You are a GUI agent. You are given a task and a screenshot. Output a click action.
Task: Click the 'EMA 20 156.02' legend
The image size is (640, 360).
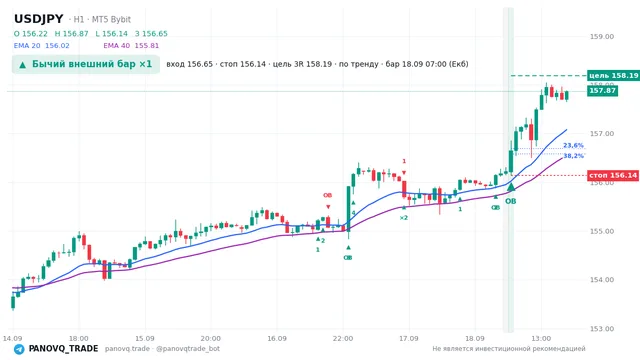click(x=42, y=46)
